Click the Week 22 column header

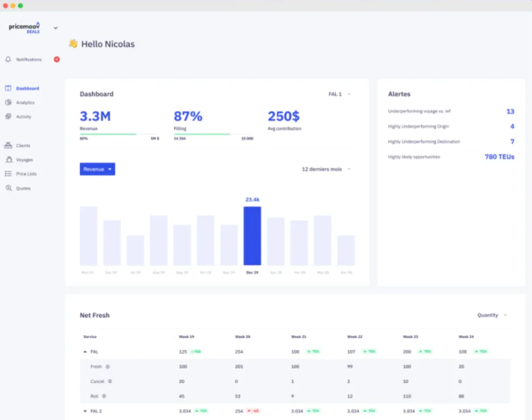click(x=355, y=337)
